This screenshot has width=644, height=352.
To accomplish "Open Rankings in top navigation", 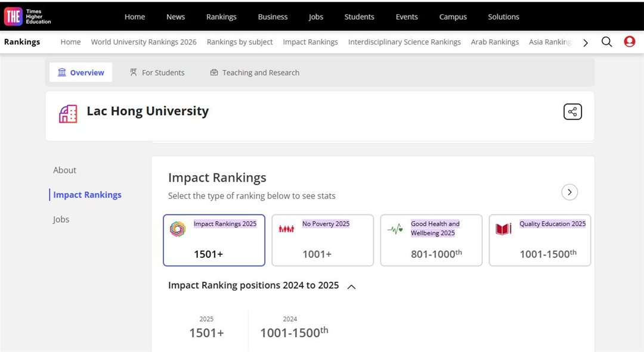I will tap(221, 17).
